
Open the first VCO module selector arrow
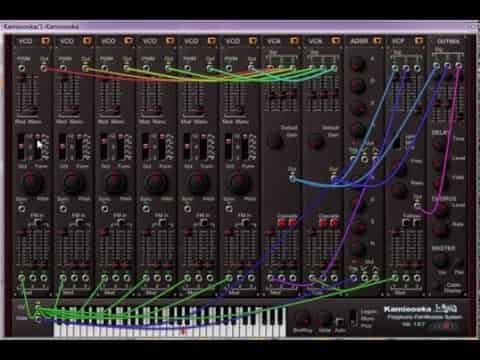coord(45,41)
